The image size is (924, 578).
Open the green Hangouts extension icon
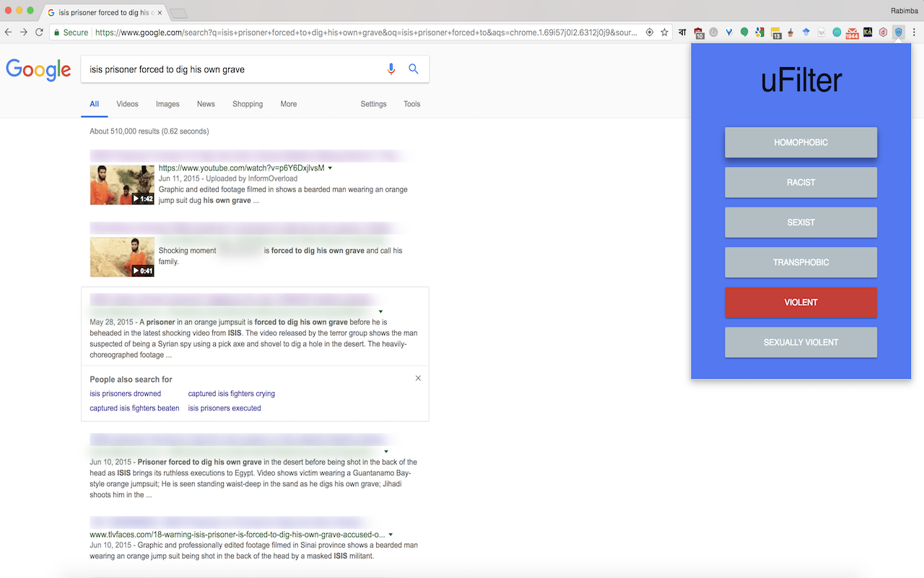(x=744, y=33)
